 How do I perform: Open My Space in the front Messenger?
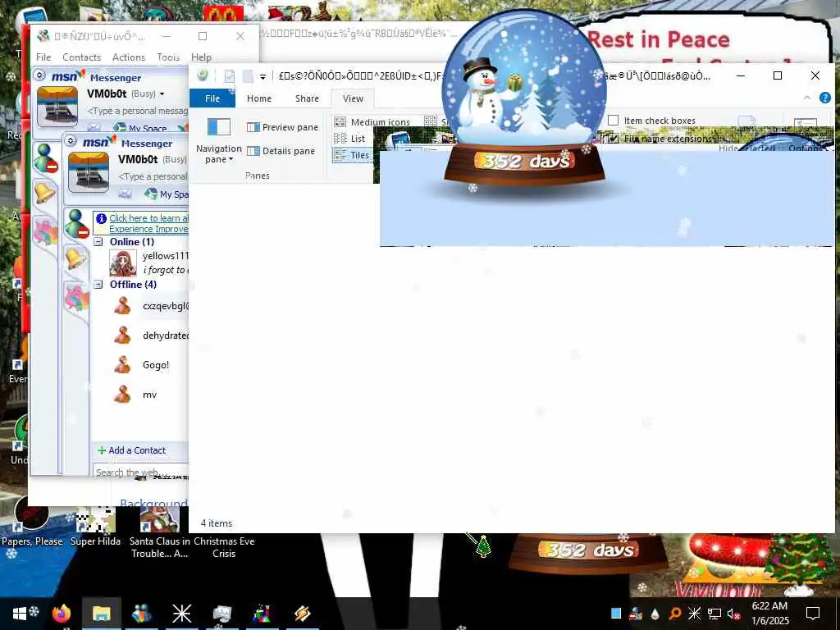pyautogui.click(x=167, y=194)
